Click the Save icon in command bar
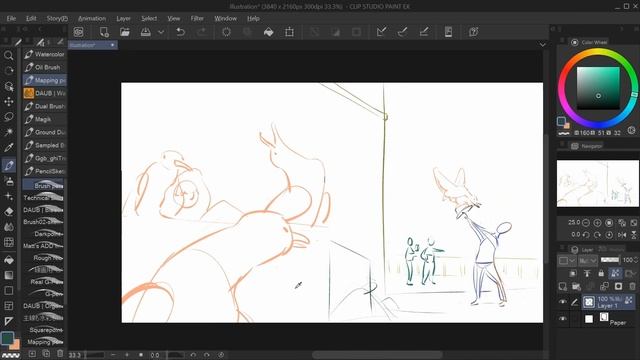This screenshot has height=360, width=640. coord(145,32)
